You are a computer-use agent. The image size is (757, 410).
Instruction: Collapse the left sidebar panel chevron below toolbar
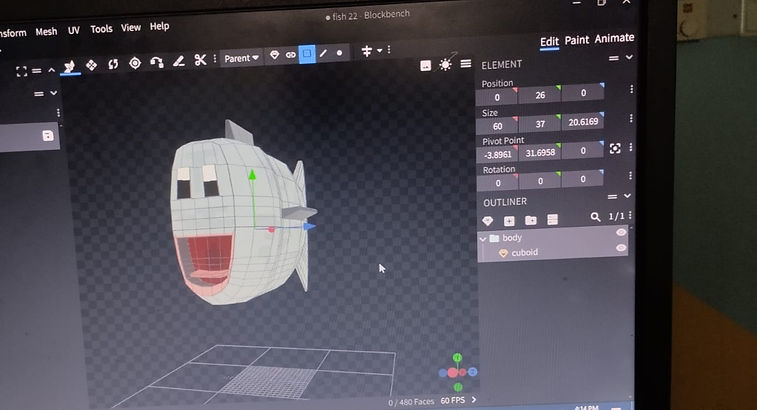[x=54, y=93]
